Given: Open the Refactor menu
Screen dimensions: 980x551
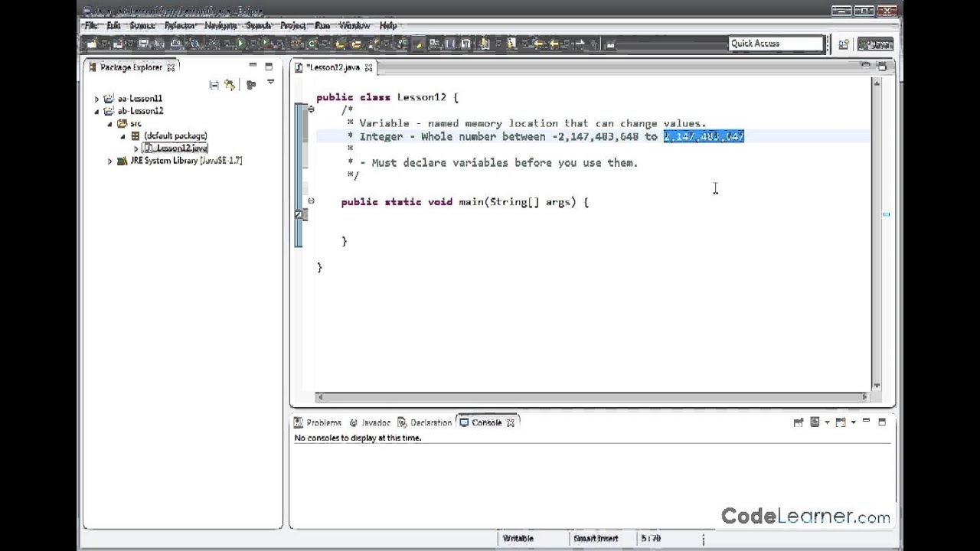Looking at the screenshot, I should click(180, 25).
